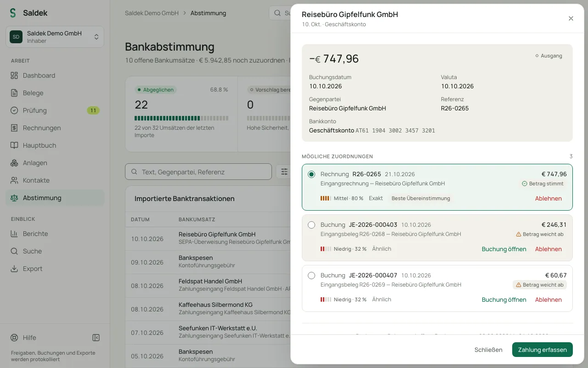Select the Kaffeehaus Silbermond KG transaction row

[208, 309]
